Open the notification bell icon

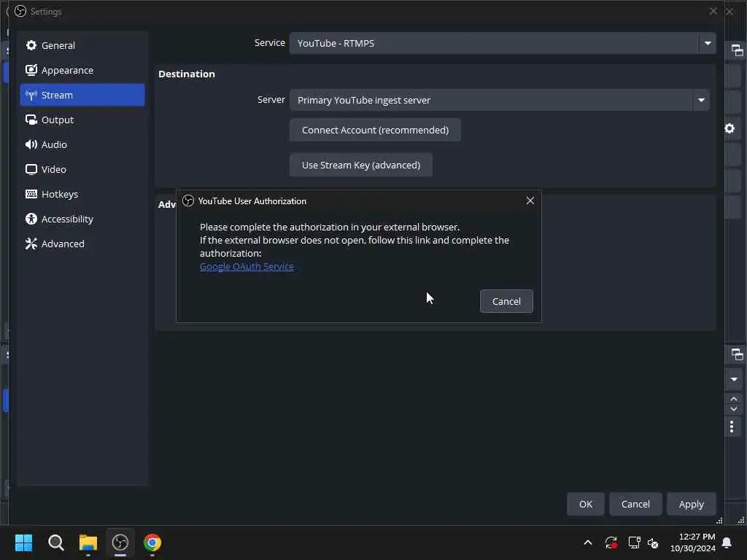[727, 542]
